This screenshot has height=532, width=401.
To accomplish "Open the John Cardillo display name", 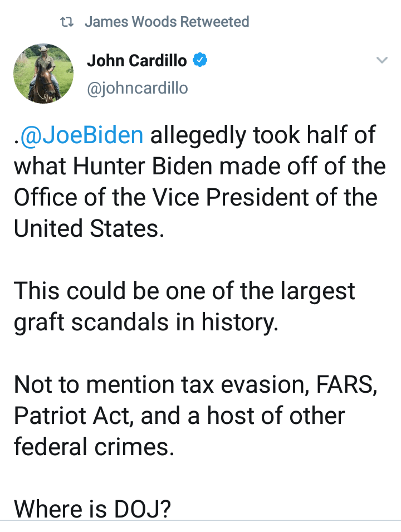I will (137, 61).
